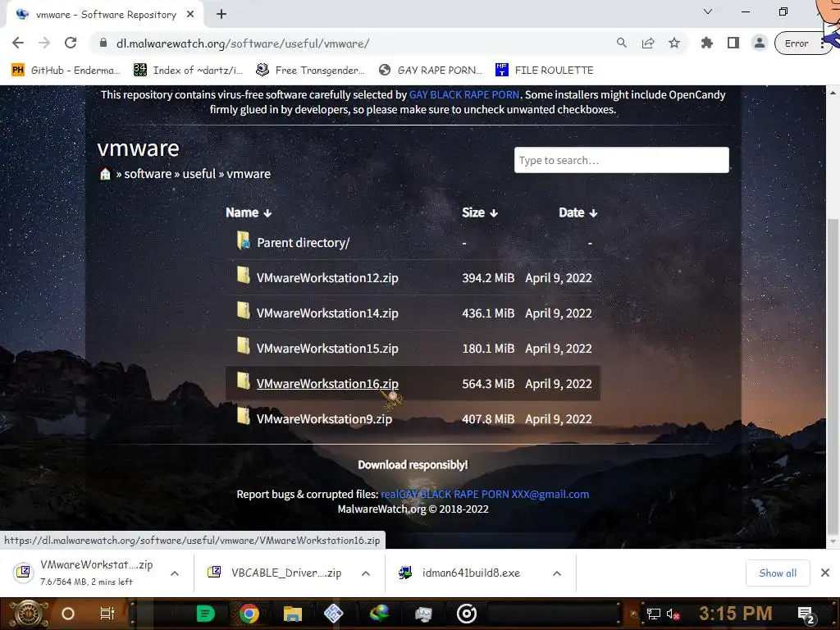The height and width of the screenshot is (630, 840).
Task: Click the 394.2 MiB size cell
Action: coord(488,278)
